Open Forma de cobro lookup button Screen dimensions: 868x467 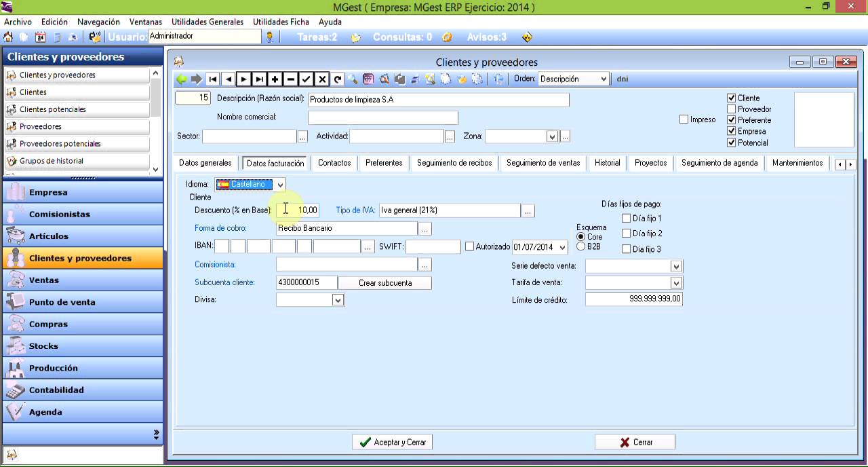[425, 228]
